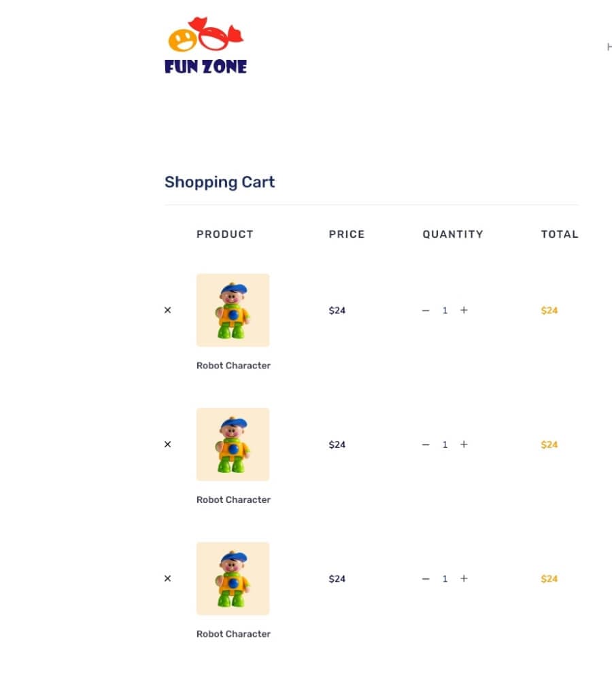612x700 pixels.
Task: Click the third Robot Character name link
Action: 233,634
